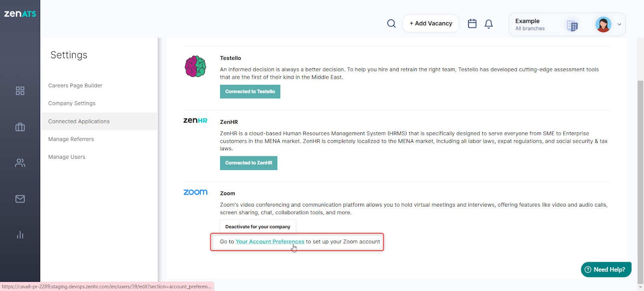Click the Zoom logo

click(195, 192)
